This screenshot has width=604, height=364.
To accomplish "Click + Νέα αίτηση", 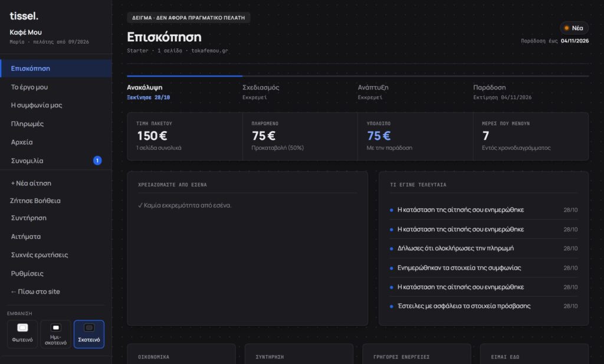I will pos(56,183).
